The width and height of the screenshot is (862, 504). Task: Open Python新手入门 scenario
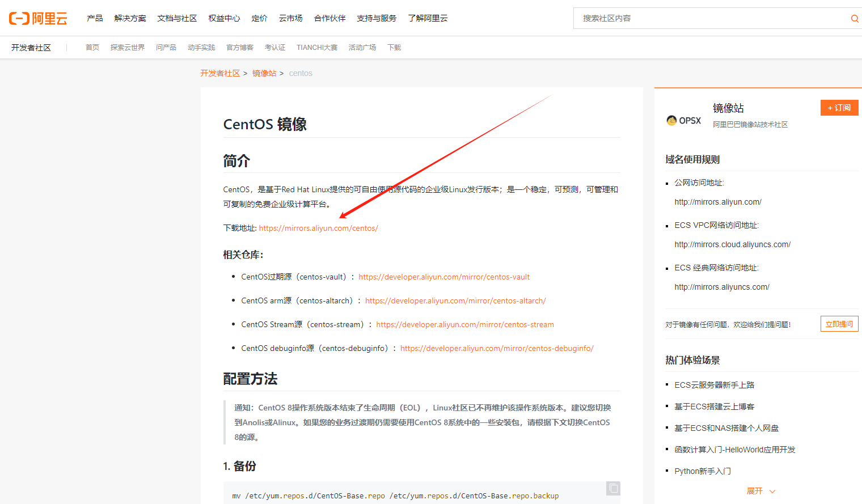coord(703,471)
